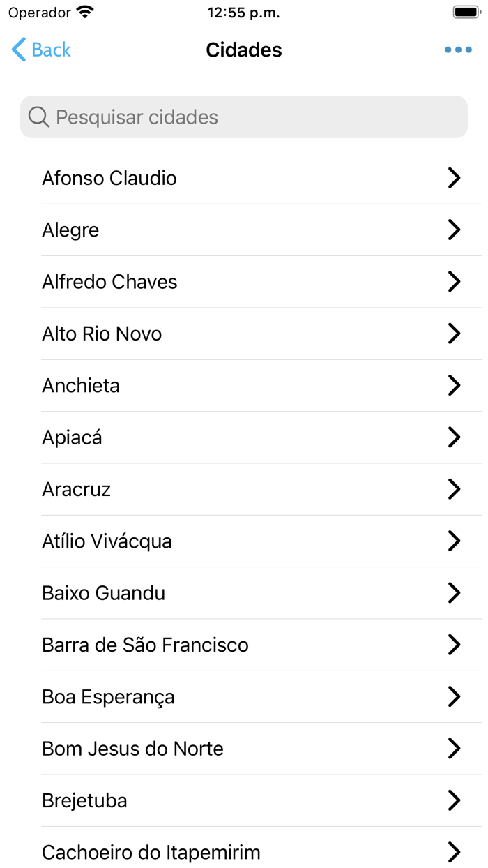Image resolution: width=488 pixels, height=868 pixels.
Task: Tap the clock showing 12:55 p.m.
Action: click(243, 12)
